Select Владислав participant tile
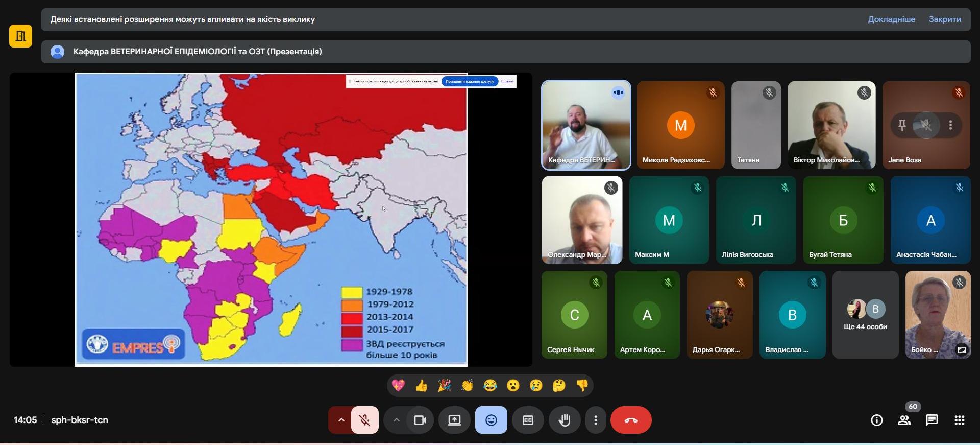Image resolution: width=980 pixels, height=445 pixels. (x=792, y=315)
